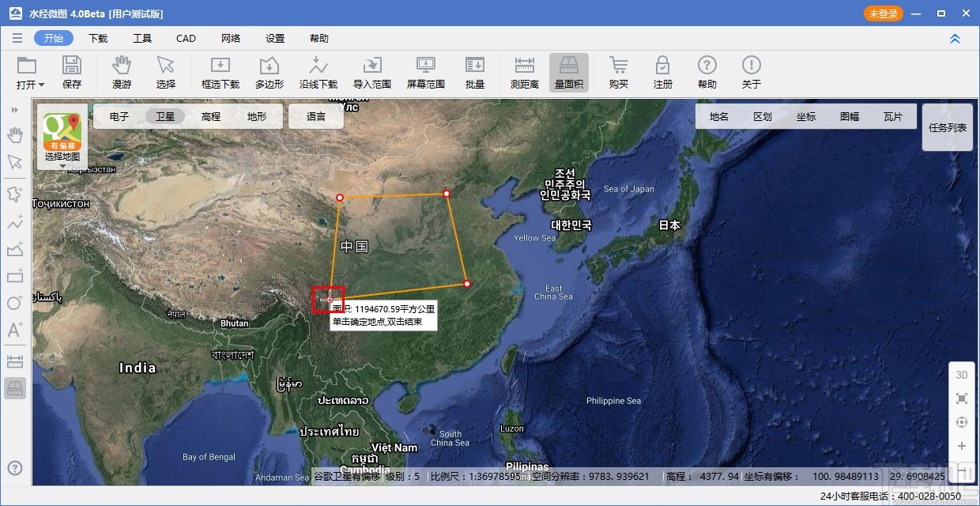Click the map zoom-in plus control

(x=961, y=446)
